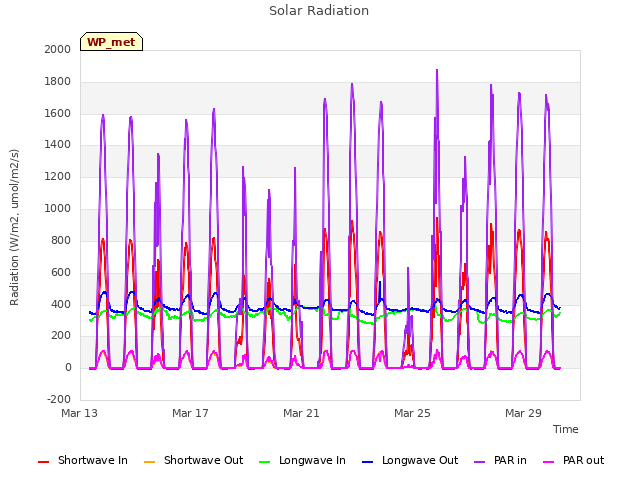This screenshot has width=640, height=480.
Task: Click the Mar 13 x-axis tick label
Action: click(80, 413)
